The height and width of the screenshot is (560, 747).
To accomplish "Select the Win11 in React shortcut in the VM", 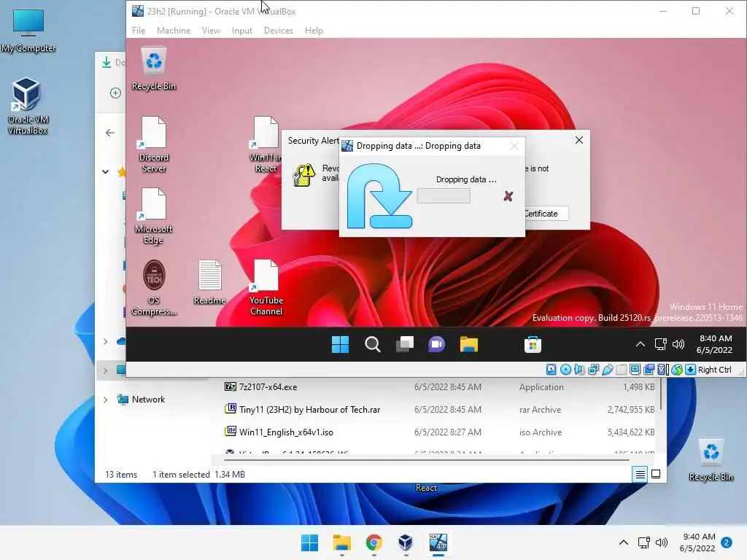I will click(x=266, y=144).
